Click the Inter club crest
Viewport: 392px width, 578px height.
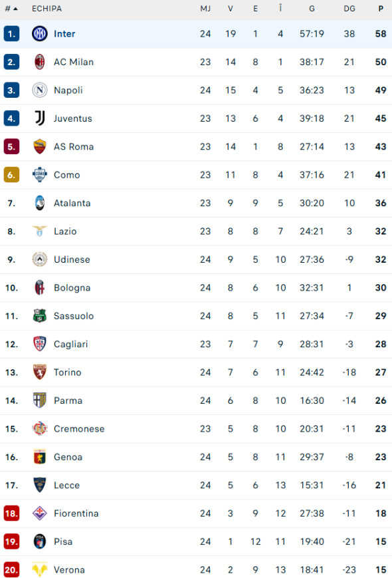point(39,33)
